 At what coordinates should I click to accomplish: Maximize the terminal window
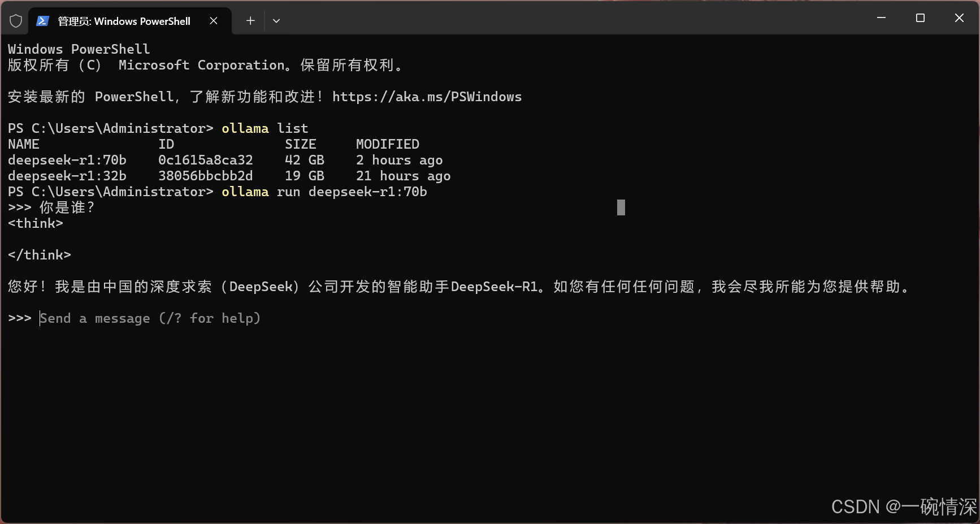(x=920, y=18)
